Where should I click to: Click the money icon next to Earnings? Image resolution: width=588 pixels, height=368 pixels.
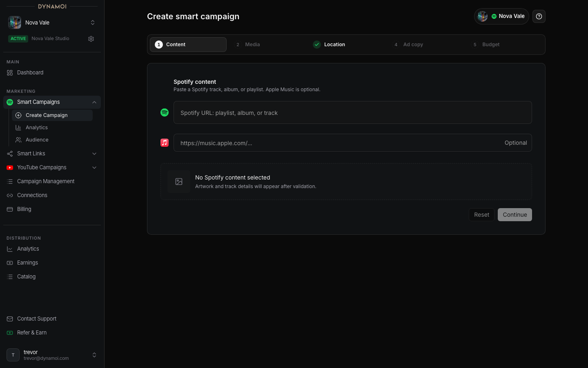10,263
